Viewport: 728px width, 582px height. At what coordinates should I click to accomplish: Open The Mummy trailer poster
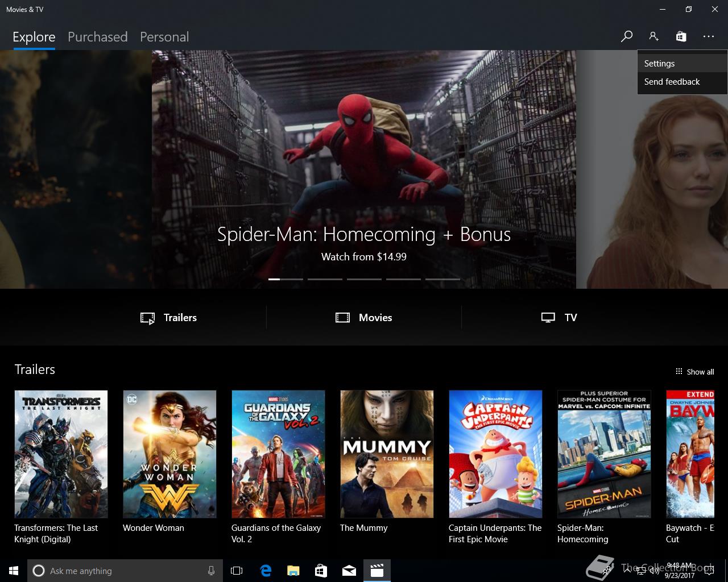pyautogui.click(x=387, y=454)
